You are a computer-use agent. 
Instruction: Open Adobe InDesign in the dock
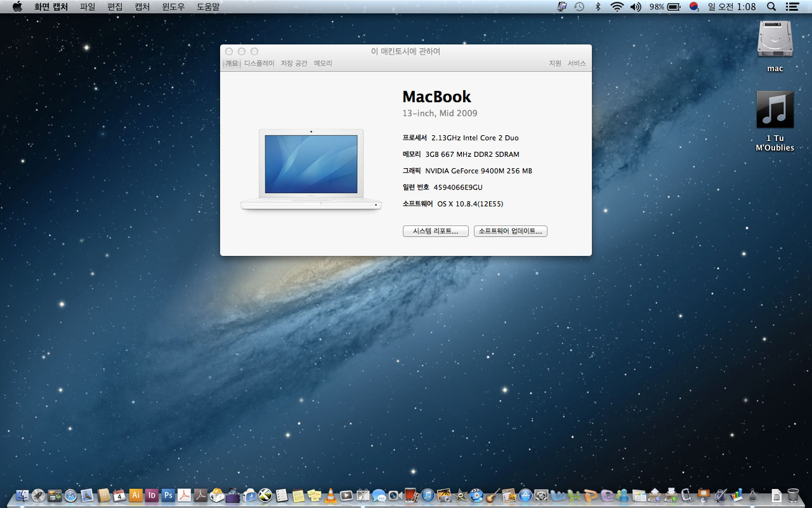152,495
